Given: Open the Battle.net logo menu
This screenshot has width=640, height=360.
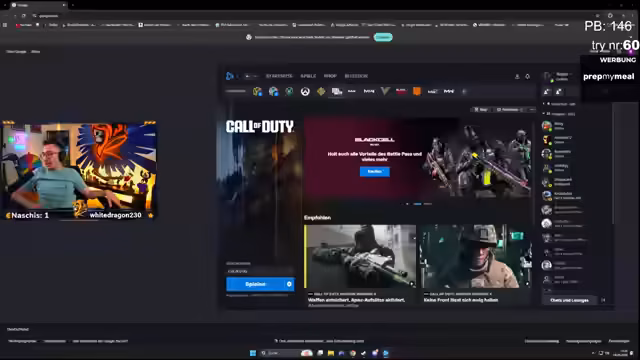Looking at the screenshot, I should [x=230, y=76].
